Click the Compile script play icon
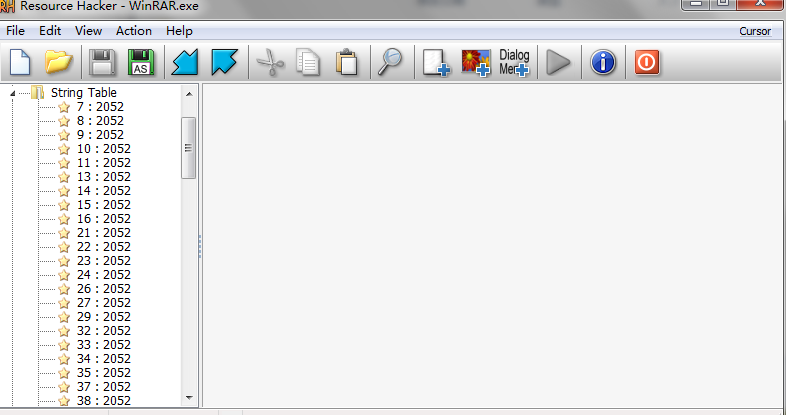The width and height of the screenshot is (786, 415). point(558,63)
